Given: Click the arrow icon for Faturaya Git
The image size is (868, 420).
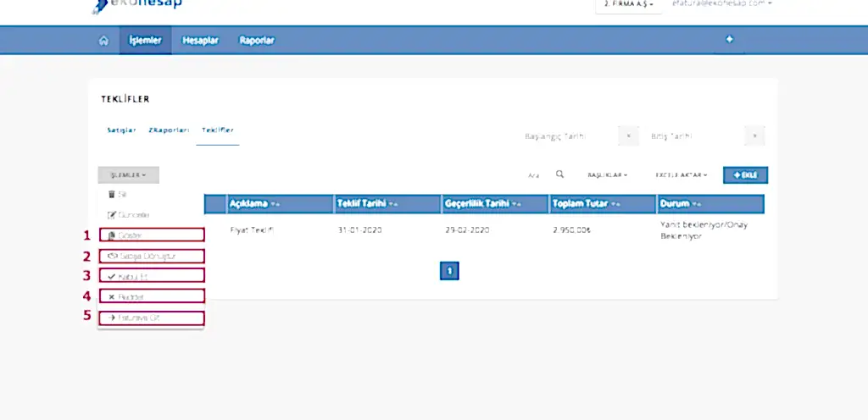Looking at the screenshot, I should [x=111, y=318].
